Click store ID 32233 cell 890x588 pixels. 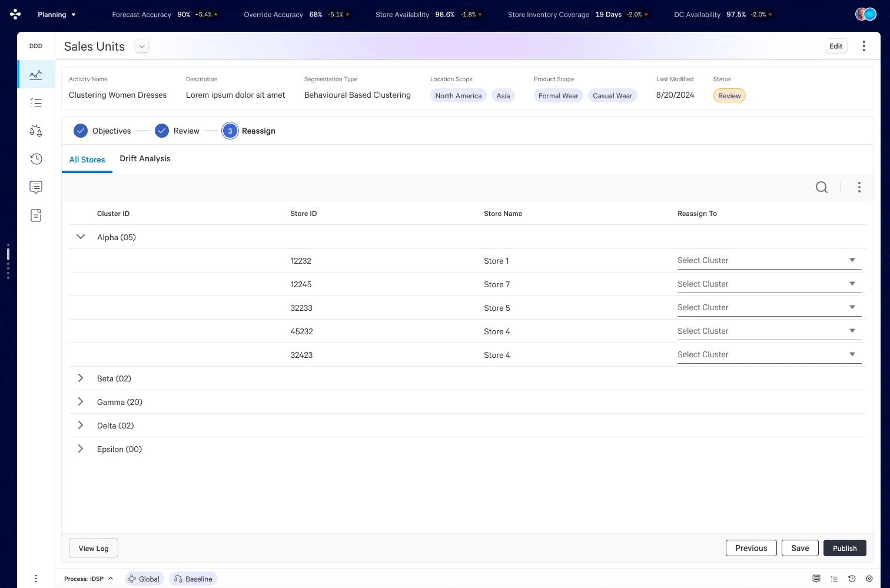click(301, 308)
